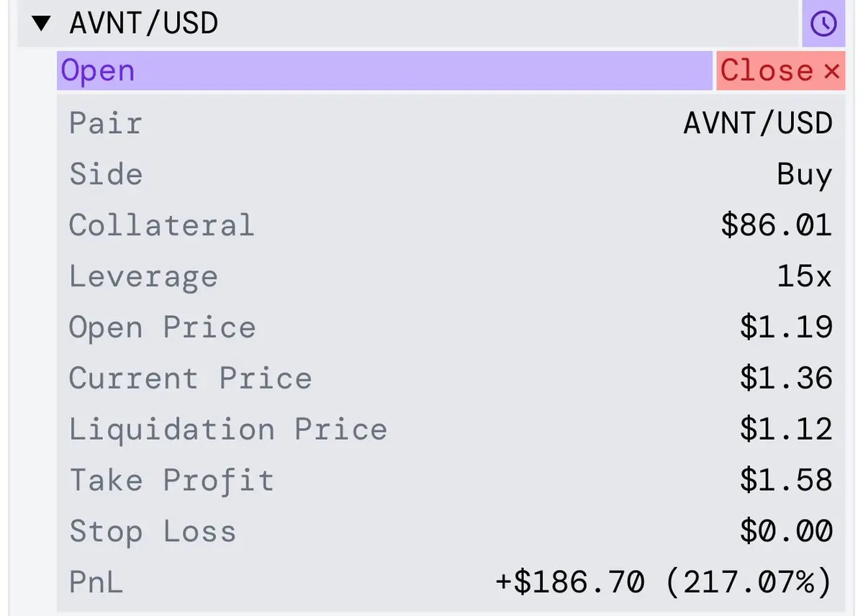Click the PnL +$186.70 amount
The height and width of the screenshot is (616, 863).
[570, 582]
